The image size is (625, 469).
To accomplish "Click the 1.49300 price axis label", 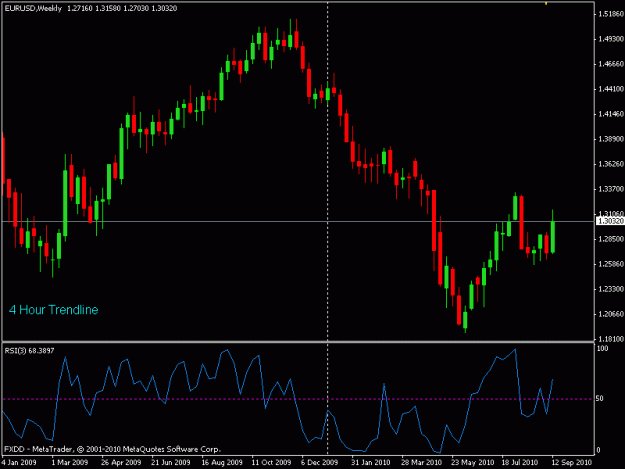I will coord(611,39).
